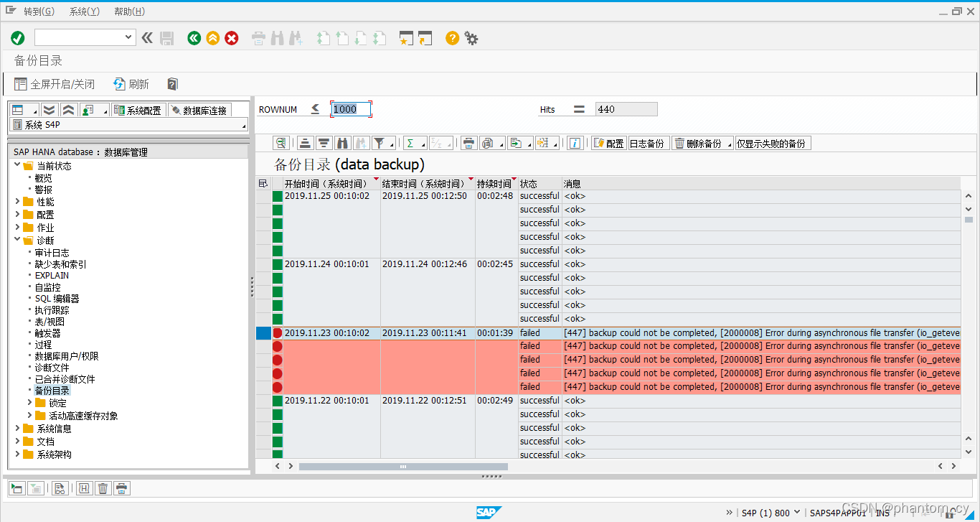Expand the 性能 tree folder

pyautogui.click(x=18, y=201)
